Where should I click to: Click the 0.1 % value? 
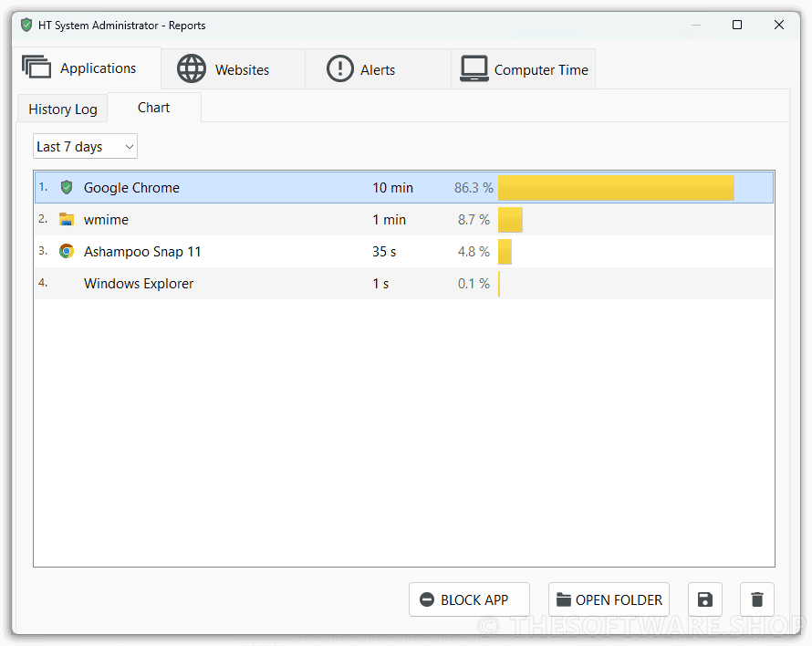tap(474, 284)
